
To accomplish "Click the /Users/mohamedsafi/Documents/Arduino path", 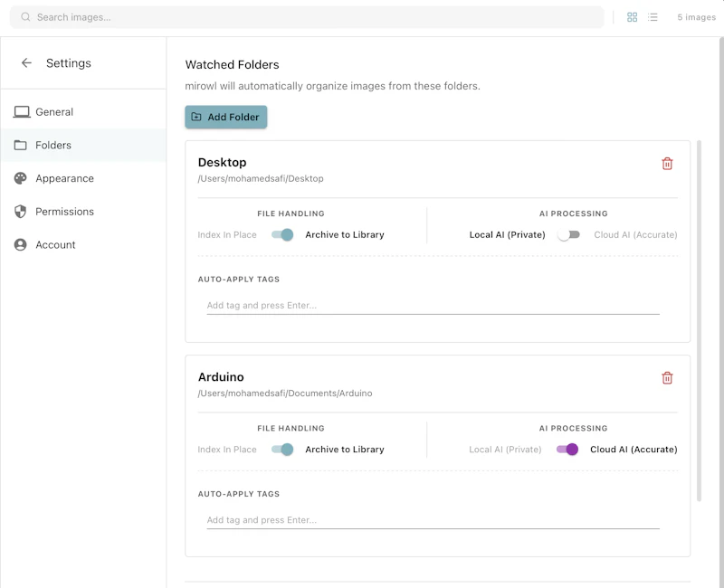I will pos(285,394).
